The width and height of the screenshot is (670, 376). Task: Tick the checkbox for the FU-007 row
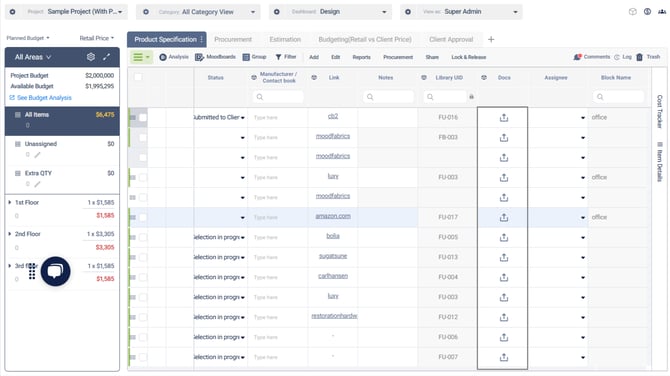[x=143, y=357]
